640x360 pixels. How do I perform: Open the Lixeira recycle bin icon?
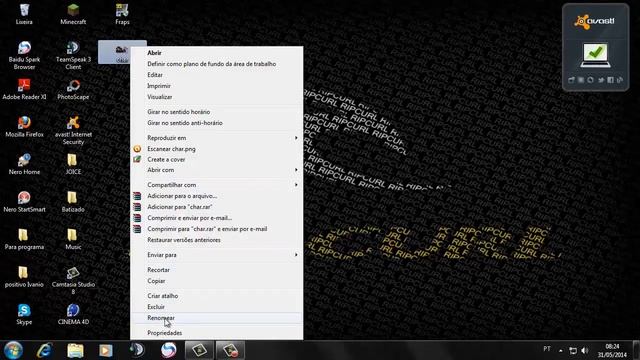click(x=24, y=14)
